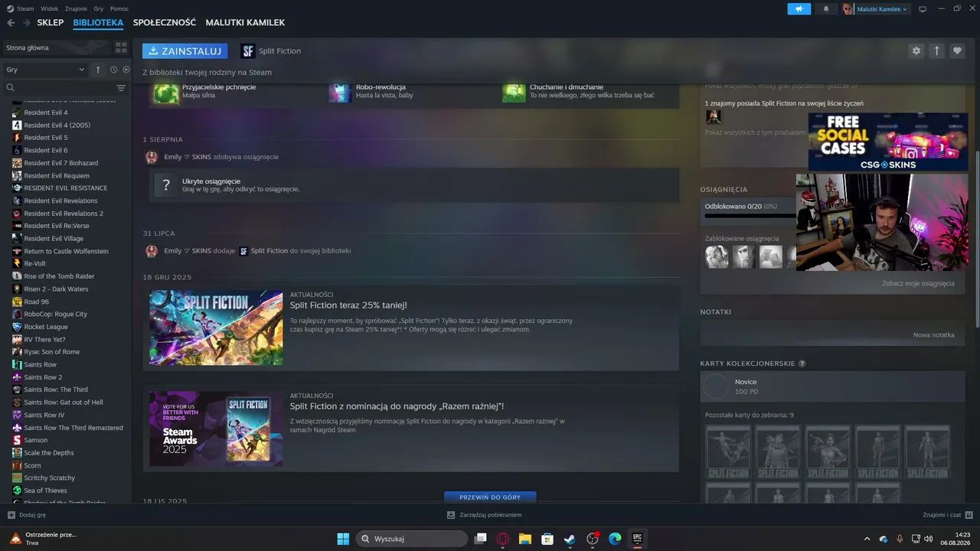Switch to the SKLEP tab
This screenshot has width=980, height=551.
[x=51, y=23]
